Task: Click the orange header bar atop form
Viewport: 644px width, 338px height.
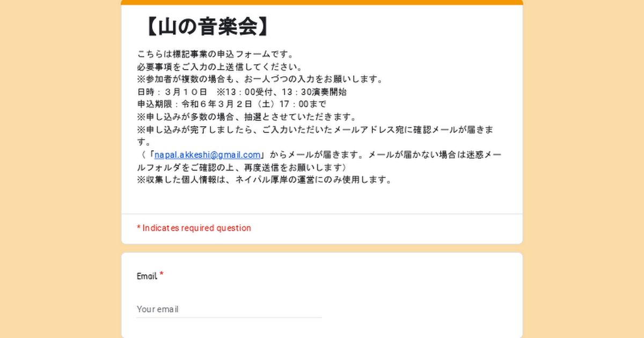Action: coord(322,2)
